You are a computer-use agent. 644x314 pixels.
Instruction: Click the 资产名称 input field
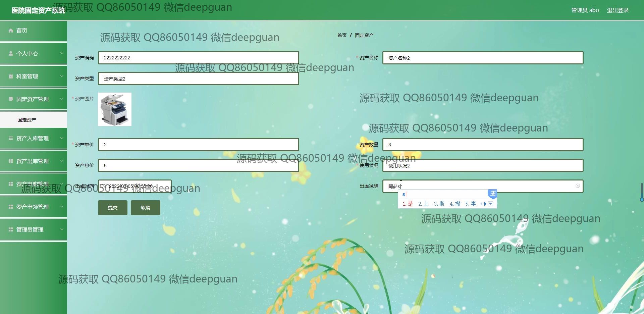(483, 58)
